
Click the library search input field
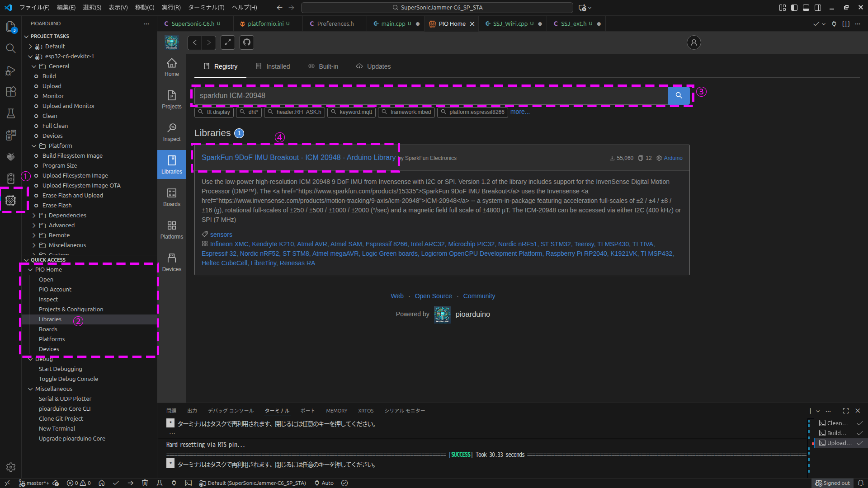[x=429, y=95]
